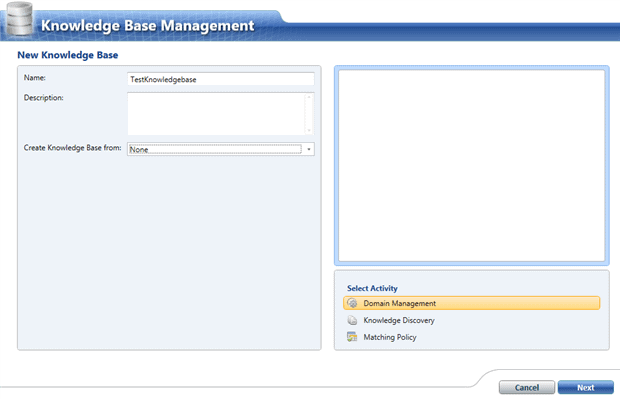Click the Name field containing TestKnowledgebase
Viewport: 620px width, 399px height.
pyautogui.click(x=221, y=79)
